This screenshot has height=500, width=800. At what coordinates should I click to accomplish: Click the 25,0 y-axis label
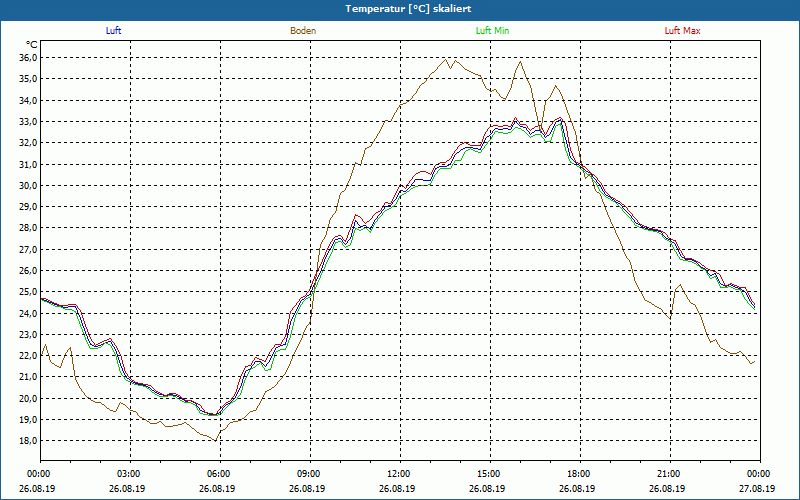(x=29, y=291)
